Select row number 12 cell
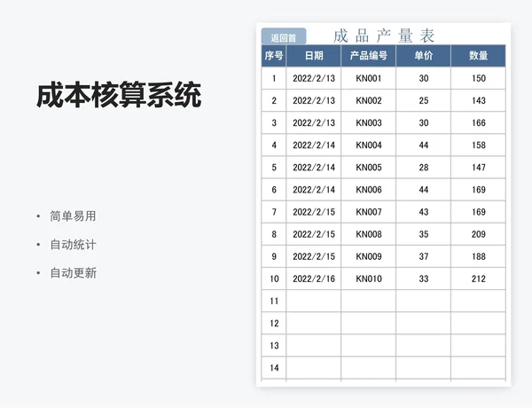Viewport: 532px width, 408px height. [274, 324]
